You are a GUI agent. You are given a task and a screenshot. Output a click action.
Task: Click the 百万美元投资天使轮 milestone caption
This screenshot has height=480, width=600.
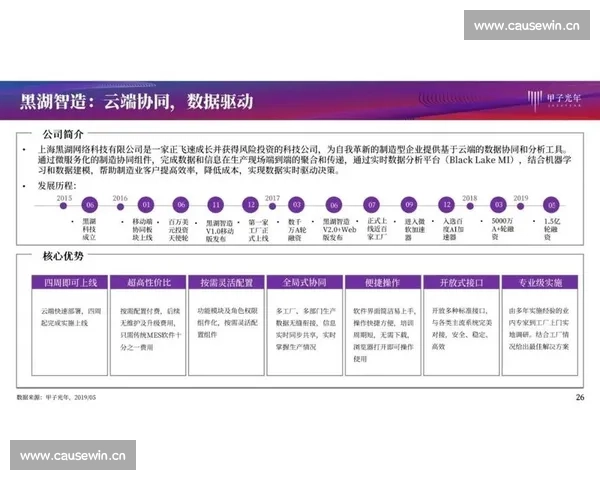[x=178, y=230]
